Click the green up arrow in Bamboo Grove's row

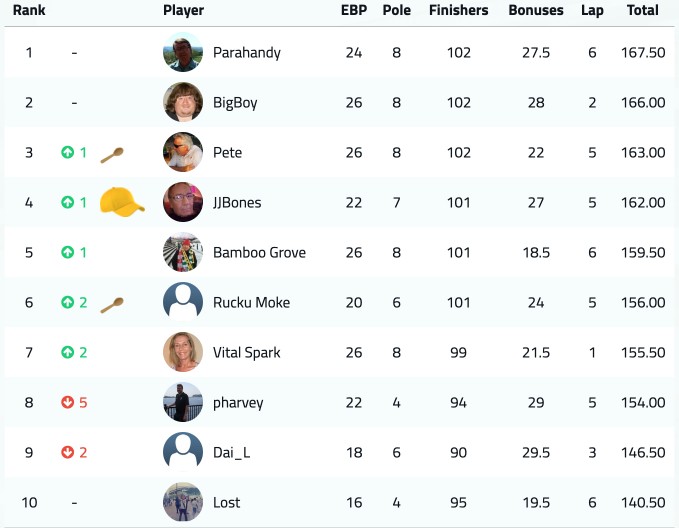(68, 252)
